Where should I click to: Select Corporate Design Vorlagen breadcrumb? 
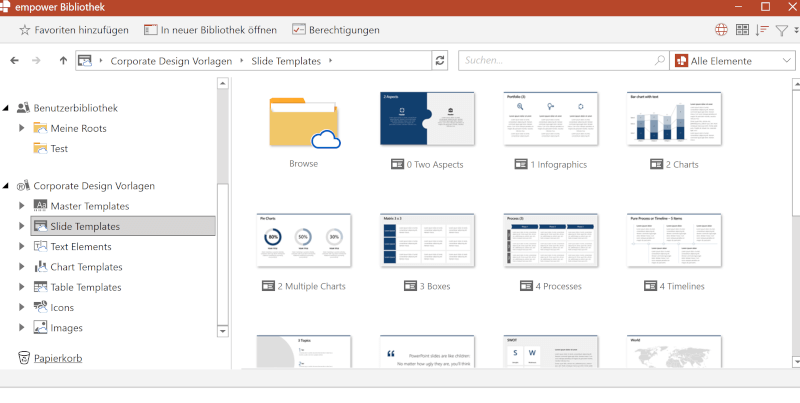tap(171, 61)
